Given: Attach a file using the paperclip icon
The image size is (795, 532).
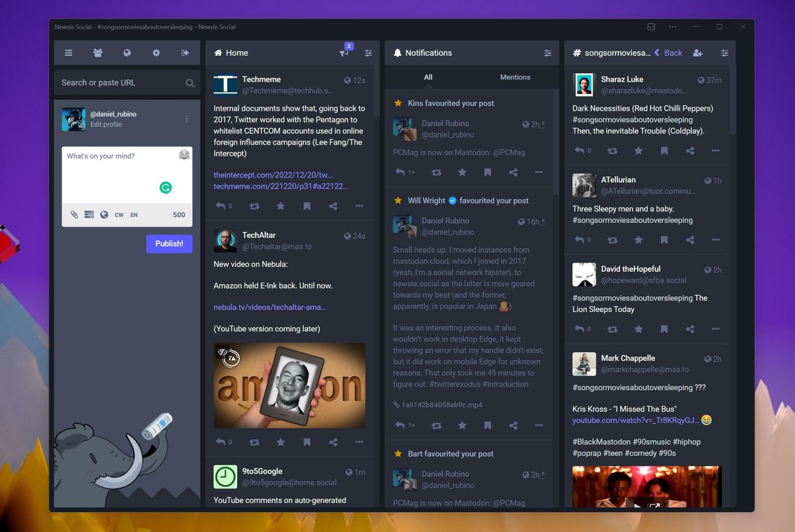Looking at the screenshot, I should tap(74, 215).
